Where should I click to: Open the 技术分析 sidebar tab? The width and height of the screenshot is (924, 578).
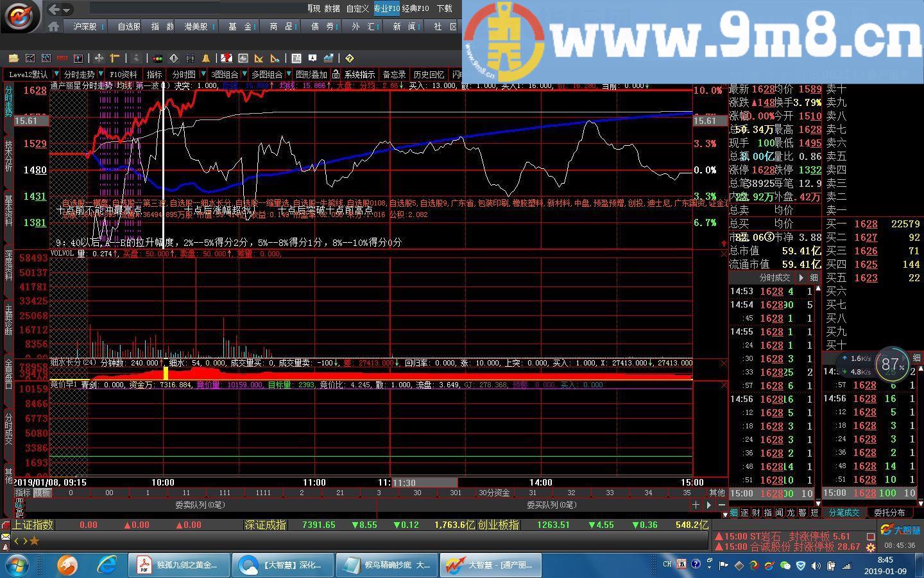tap(8, 155)
